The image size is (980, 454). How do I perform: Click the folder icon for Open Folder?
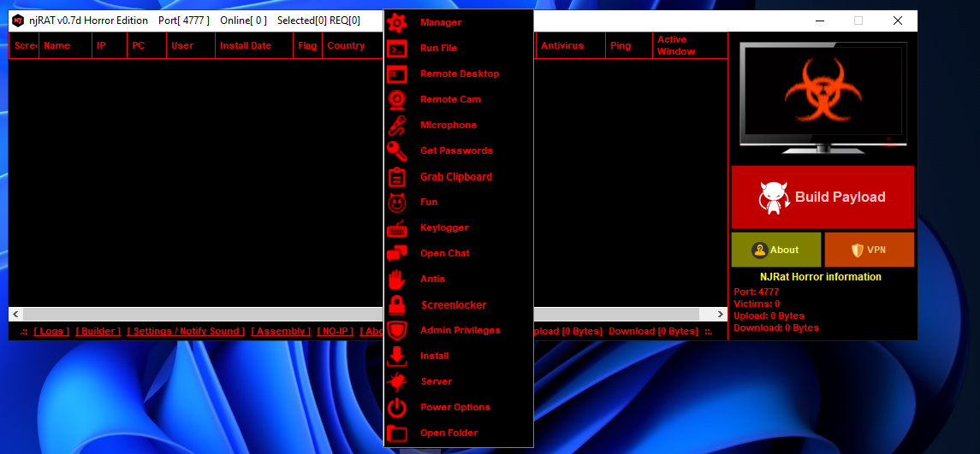coord(397,433)
